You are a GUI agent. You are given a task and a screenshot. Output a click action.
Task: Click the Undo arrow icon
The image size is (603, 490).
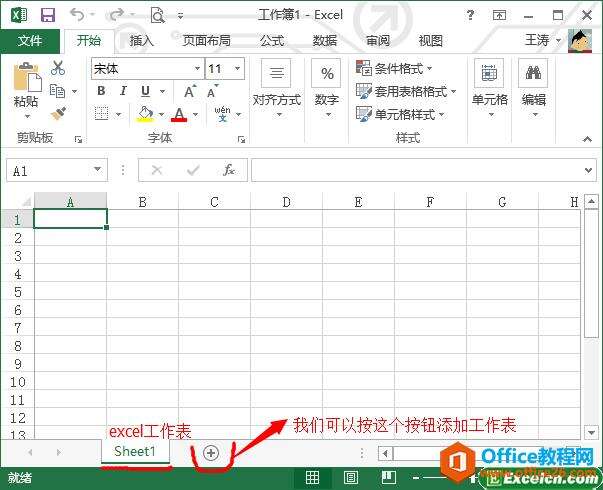tap(77, 15)
